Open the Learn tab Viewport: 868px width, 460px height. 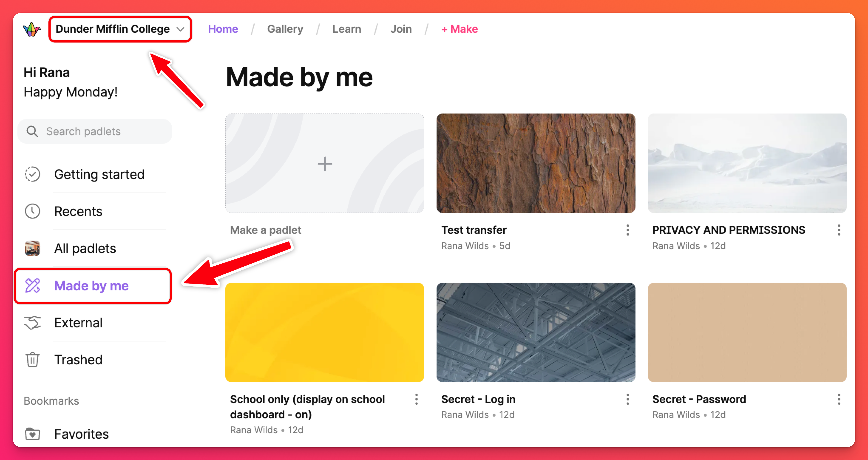(346, 29)
